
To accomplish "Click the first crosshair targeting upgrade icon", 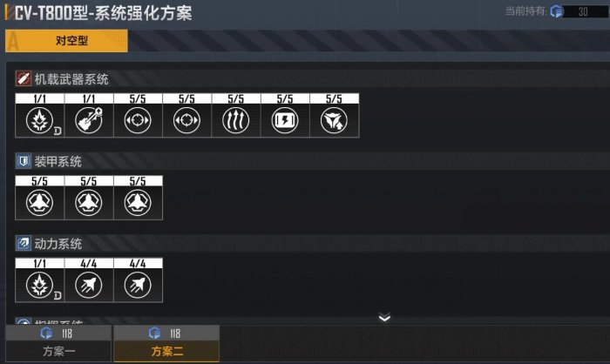I will [138, 120].
